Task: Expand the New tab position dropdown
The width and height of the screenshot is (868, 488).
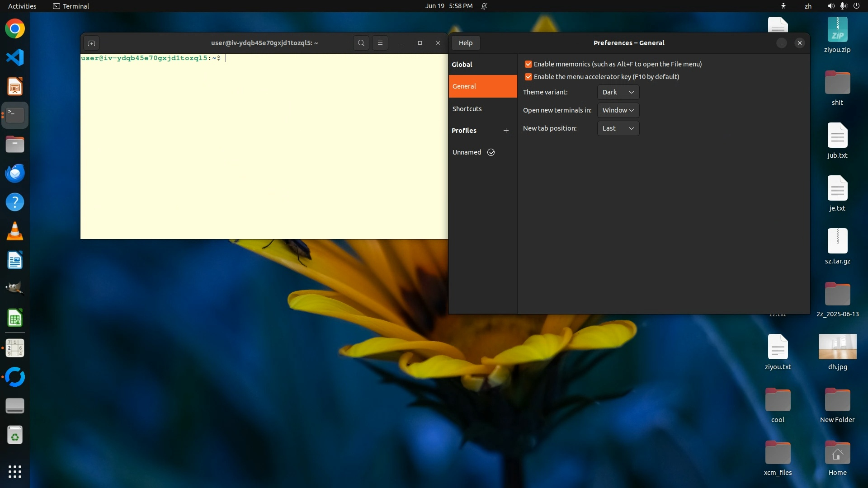Action: (x=618, y=128)
